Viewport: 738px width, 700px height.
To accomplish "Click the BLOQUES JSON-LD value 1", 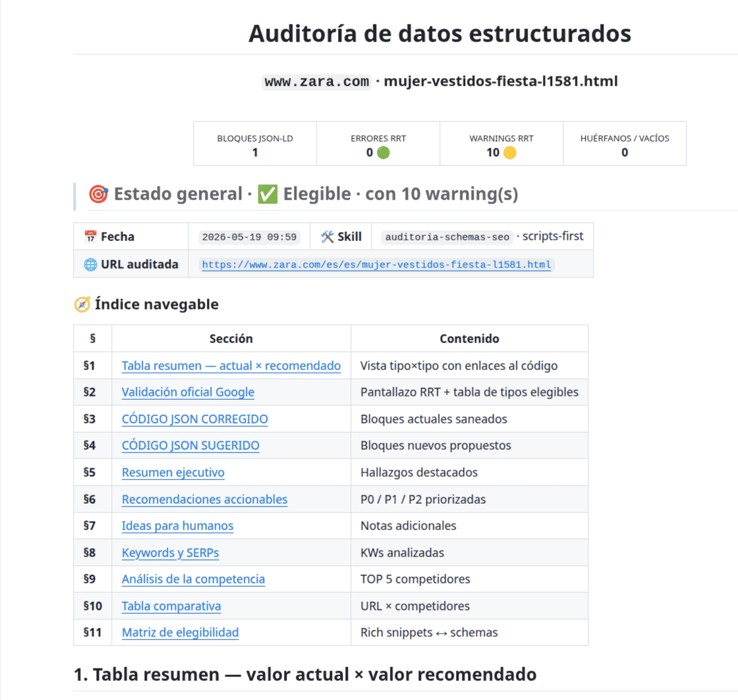I will point(255,152).
